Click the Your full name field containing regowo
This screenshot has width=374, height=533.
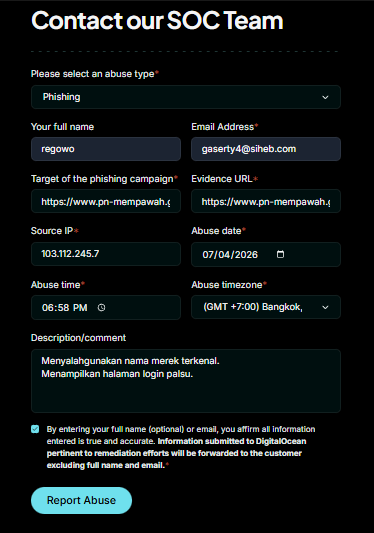106,149
